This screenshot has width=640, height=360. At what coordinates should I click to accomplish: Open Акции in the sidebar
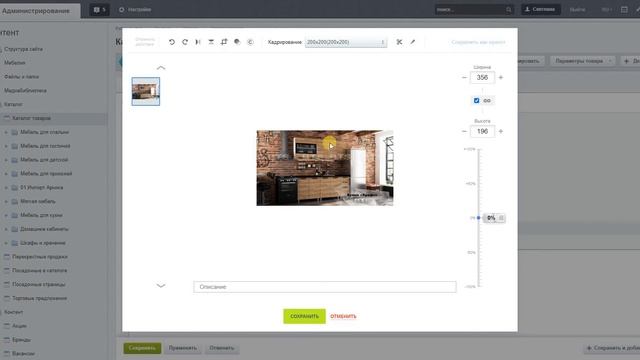pyautogui.click(x=19, y=326)
